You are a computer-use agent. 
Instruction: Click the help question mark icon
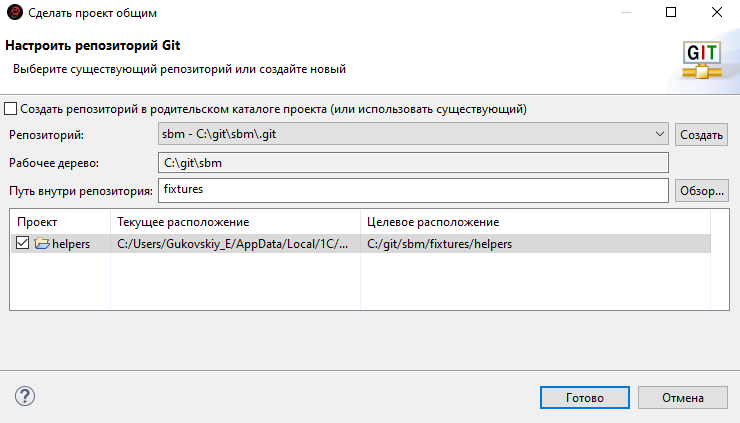(x=26, y=396)
